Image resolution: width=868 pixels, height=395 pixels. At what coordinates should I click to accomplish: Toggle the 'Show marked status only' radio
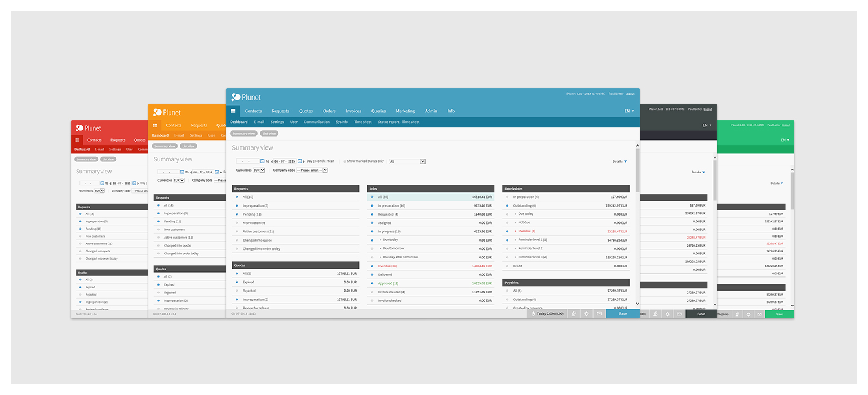coord(344,161)
